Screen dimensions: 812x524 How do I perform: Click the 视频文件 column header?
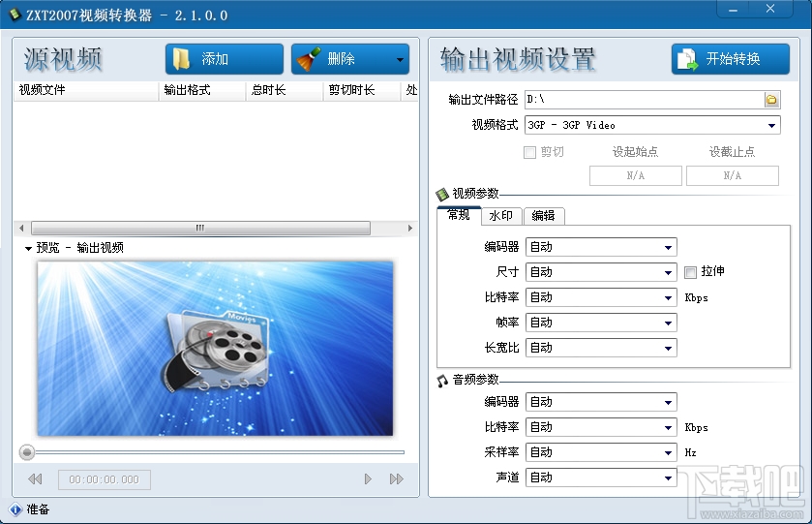click(x=86, y=90)
